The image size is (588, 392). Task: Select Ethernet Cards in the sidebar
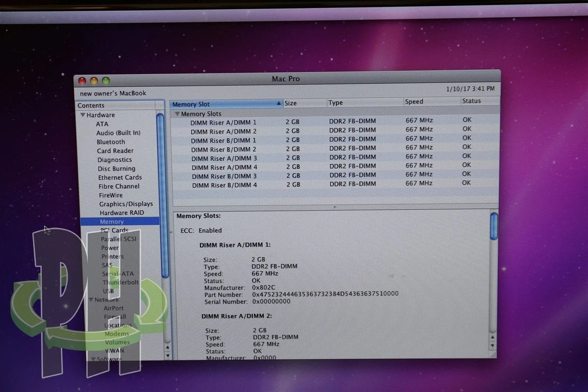coord(120,177)
